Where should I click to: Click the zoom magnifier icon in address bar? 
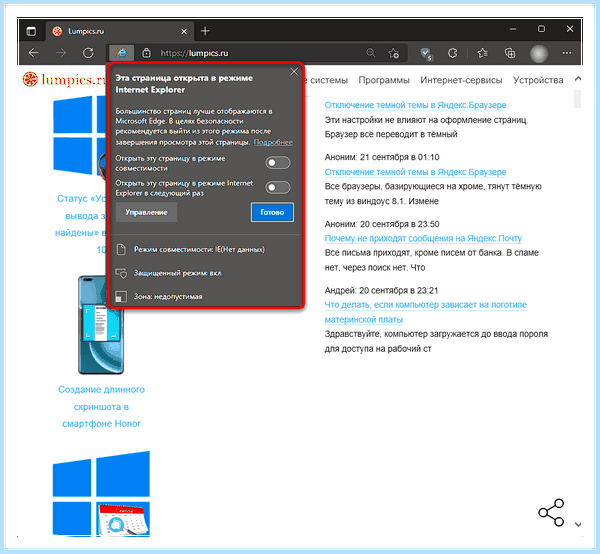[x=371, y=53]
